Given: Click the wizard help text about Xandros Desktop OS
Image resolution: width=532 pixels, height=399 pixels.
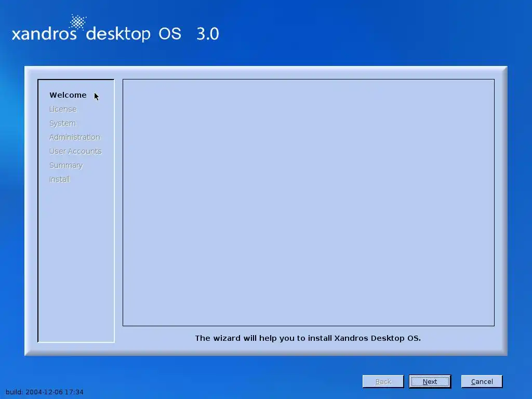Looking at the screenshot, I should pos(308,338).
